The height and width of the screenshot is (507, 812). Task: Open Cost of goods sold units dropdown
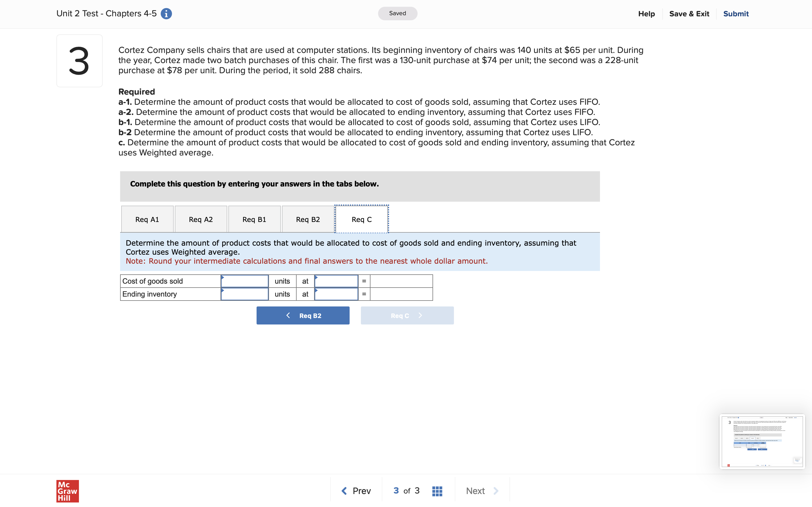tap(245, 281)
